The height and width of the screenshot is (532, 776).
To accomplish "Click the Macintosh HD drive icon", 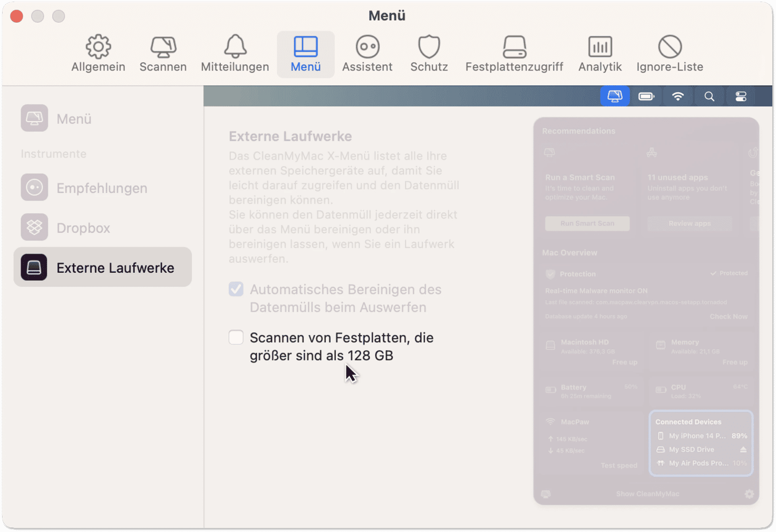I will [550, 346].
